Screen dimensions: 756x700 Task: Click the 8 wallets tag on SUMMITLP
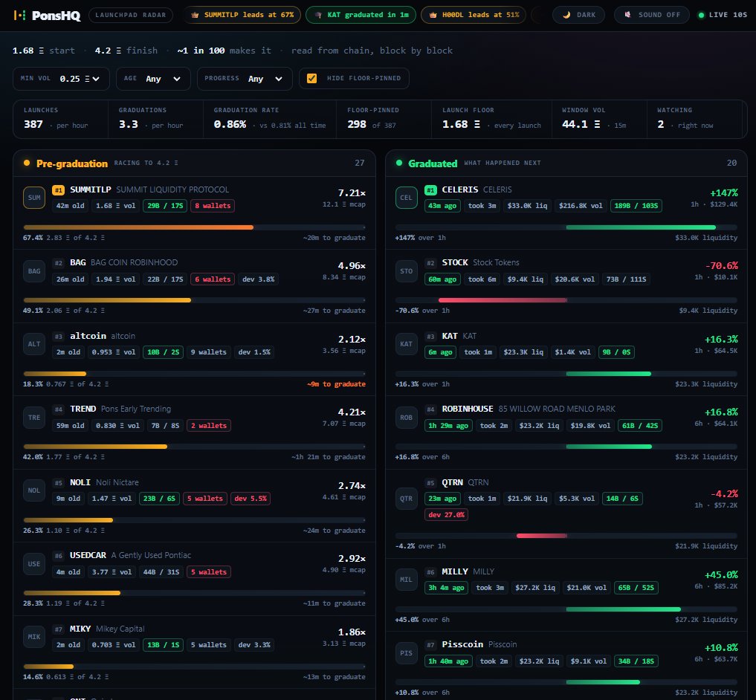point(213,206)
